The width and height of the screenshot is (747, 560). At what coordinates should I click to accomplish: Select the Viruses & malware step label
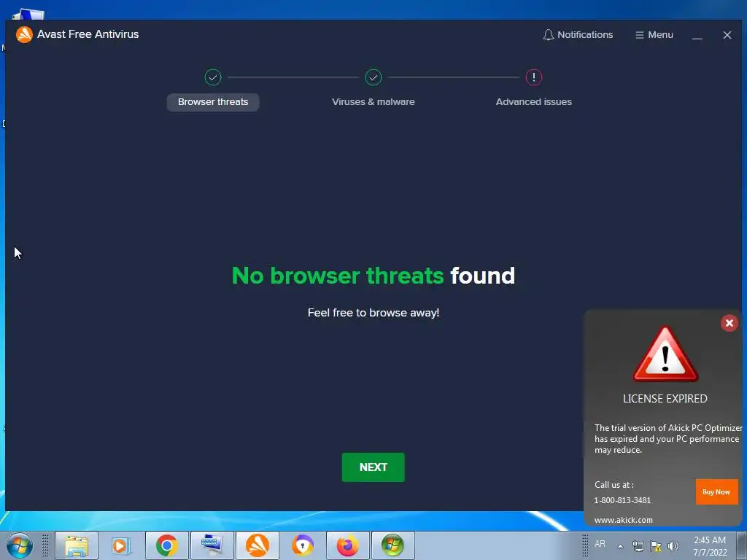pos(373,102)
